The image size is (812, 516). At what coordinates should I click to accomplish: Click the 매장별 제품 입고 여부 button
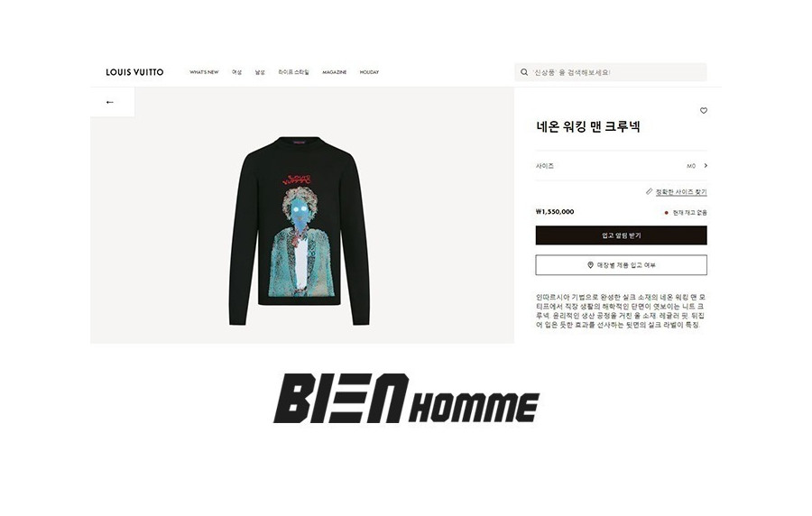tap(621, 265)
